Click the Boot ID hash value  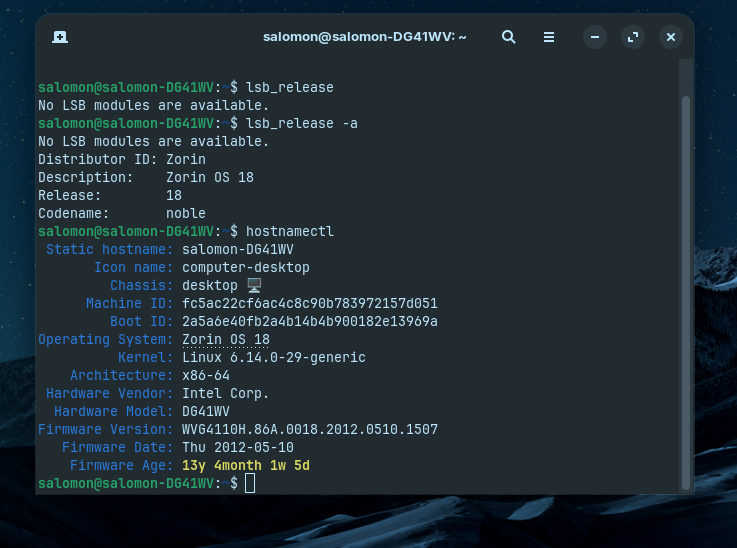310,321
